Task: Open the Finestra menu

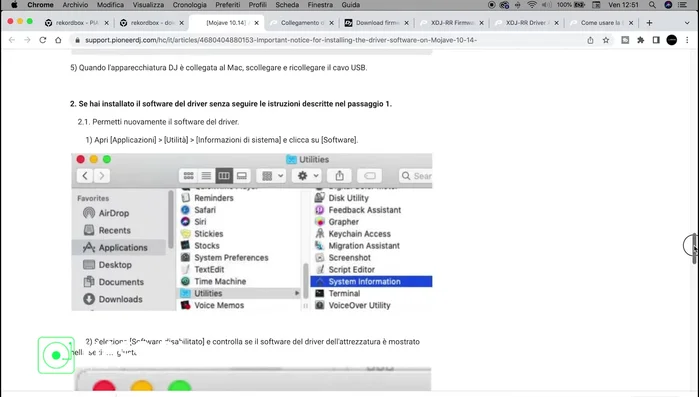Action: (x=320, y=5)
